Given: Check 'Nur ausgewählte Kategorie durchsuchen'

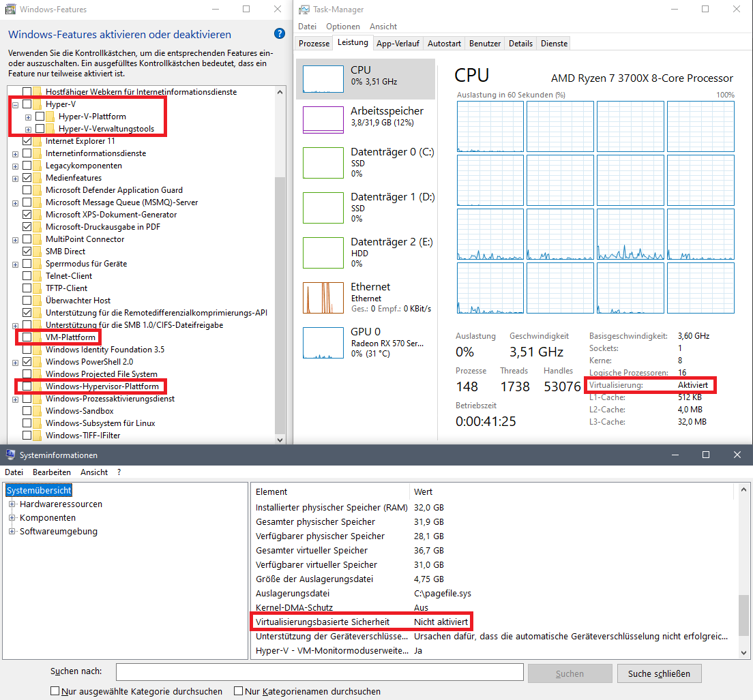Looking at the screenshot, I should 55,691.
